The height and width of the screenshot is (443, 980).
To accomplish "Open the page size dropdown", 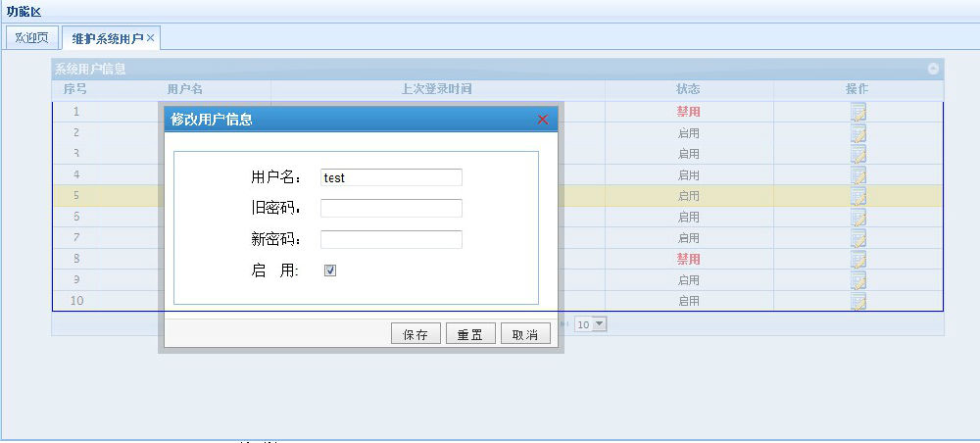I will tap(599, 323).
